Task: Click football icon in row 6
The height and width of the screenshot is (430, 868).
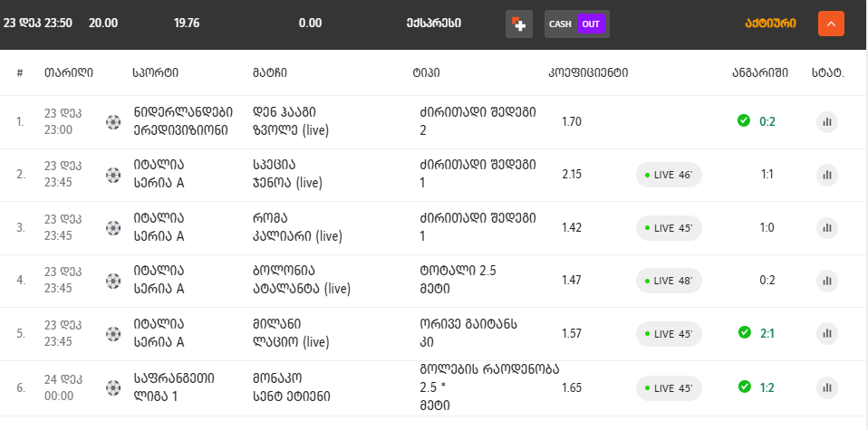Action: (x=113, y=387)
